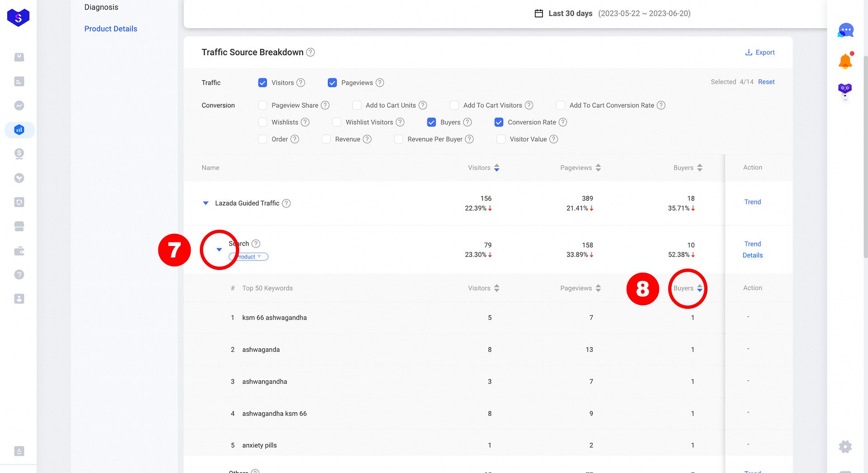
Task: Open Trend for Lazada Guided Traffic
Action: tap(753, 202)
